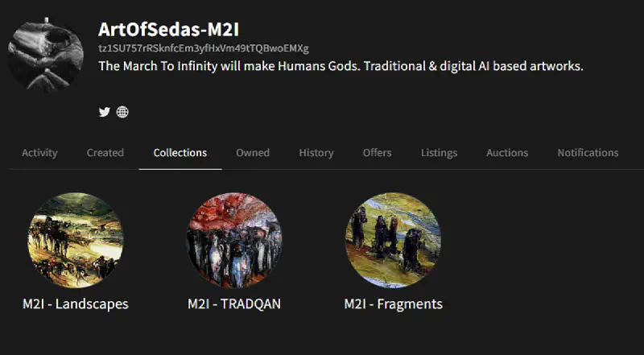
Task: Click the M2I - TRADQAN title link
Action: click(234, 304)
